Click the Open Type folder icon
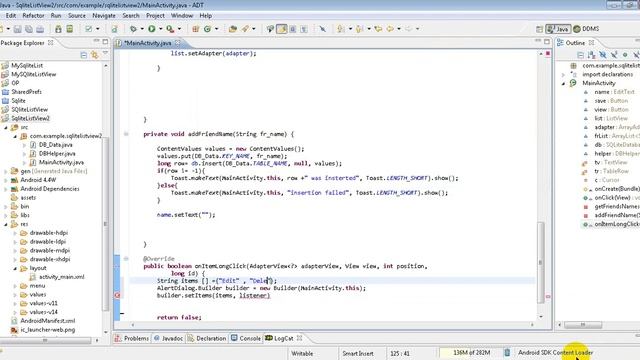The width and height of the screenshot is (640, 360). [233, 29]
